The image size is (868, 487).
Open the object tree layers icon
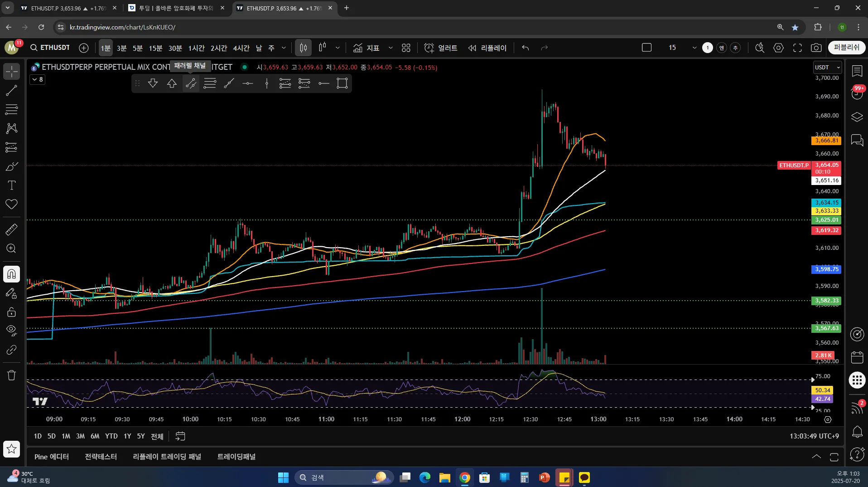click(857, 117)
